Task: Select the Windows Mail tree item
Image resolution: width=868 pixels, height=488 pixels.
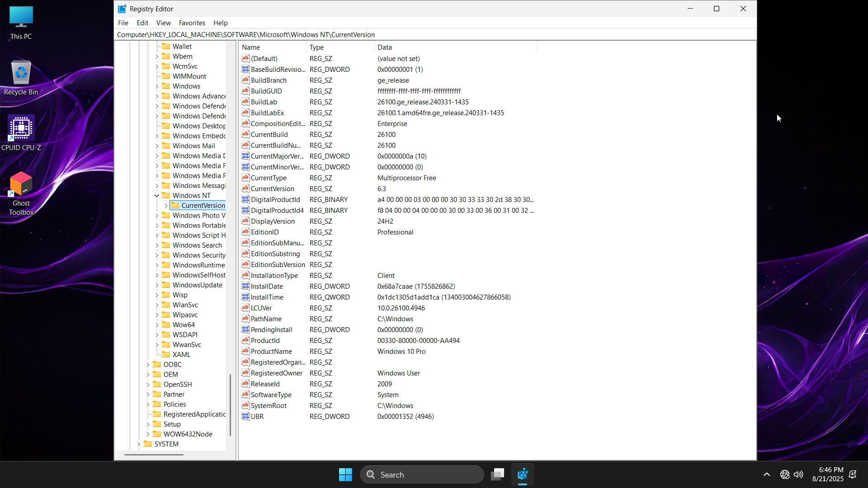Action: pyautogui.click(x=193, y=146)
